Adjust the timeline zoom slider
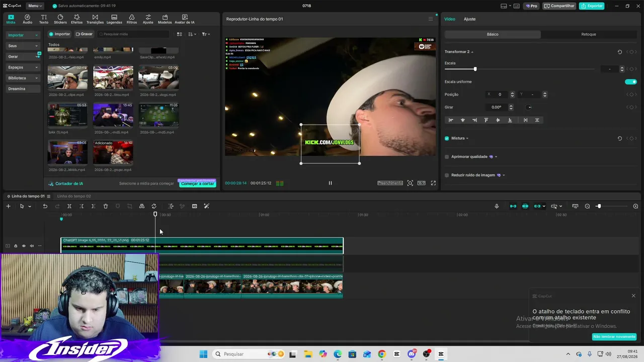The image size is (644, 362). point(599,206)
